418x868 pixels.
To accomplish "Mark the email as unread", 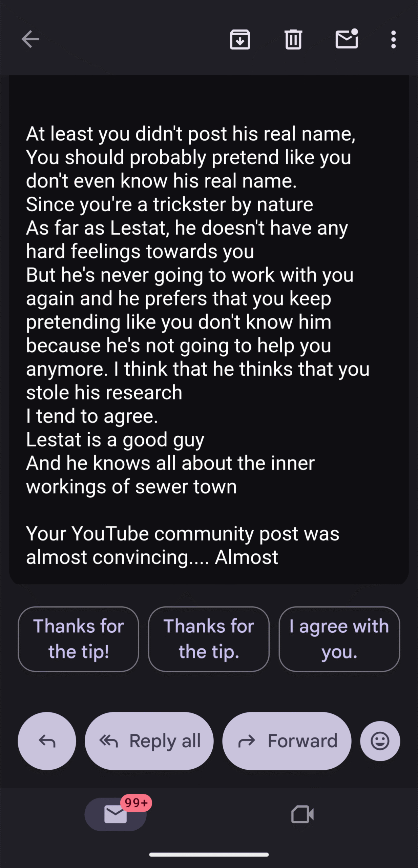I will pos(347,39).
